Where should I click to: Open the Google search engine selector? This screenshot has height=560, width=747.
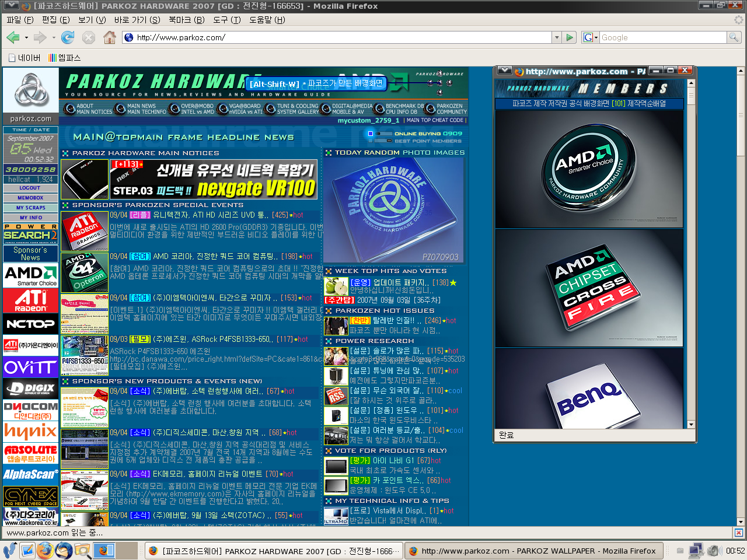[x=589, y=37]
